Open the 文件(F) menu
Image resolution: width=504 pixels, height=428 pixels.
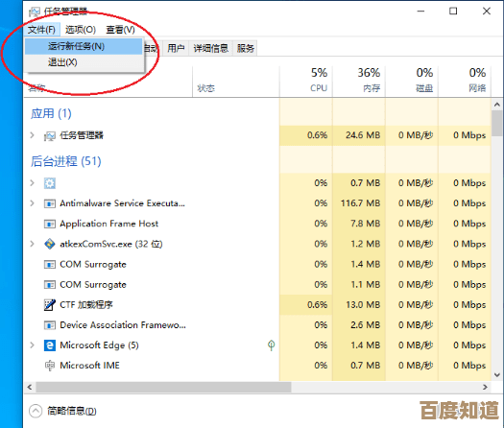pos(42,30)
